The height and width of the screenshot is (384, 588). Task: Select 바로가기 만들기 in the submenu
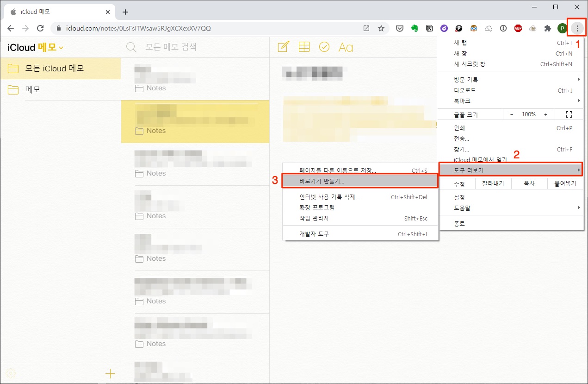click(360, 181)
